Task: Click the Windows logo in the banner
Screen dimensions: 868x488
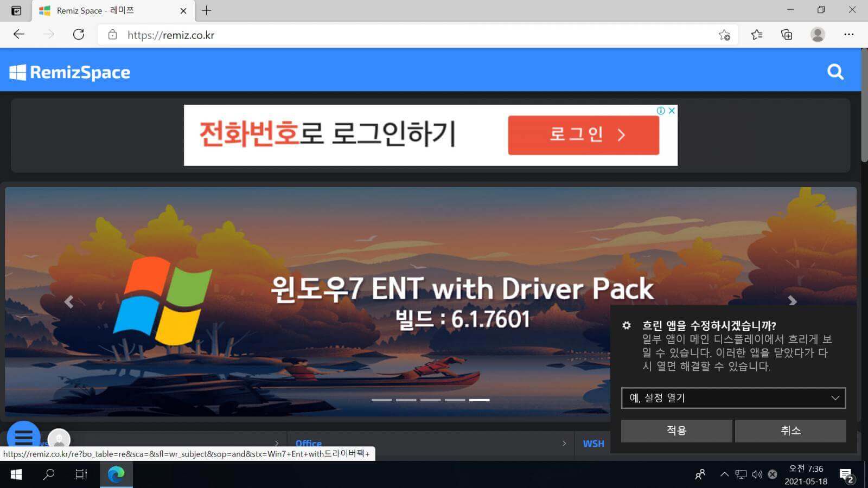Action: pyautogui.click(x=163, y=300)
